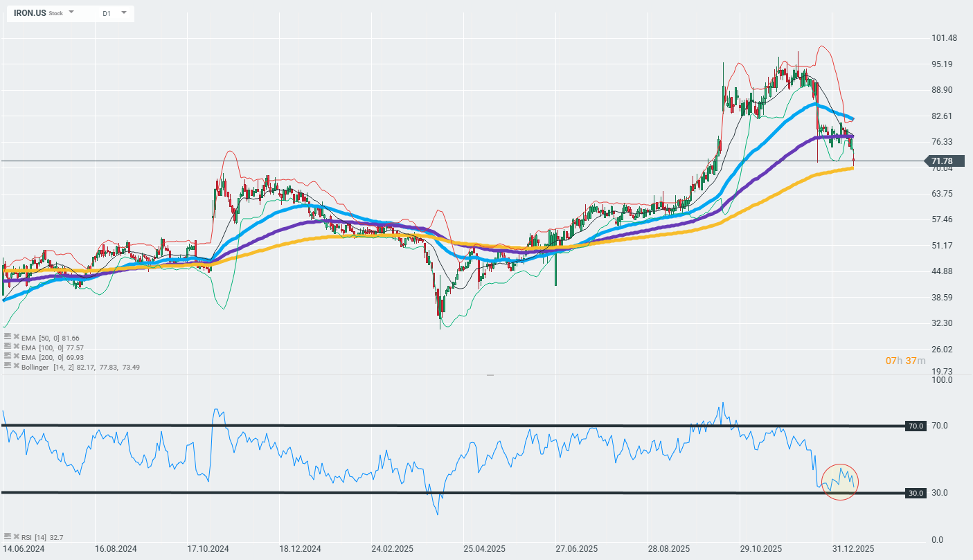Image resolution: width=973 pixels, height=560 pixels.
Task: Open settings for the EMA 200 indicator
Action: pyautogui.click(x=7, y=356)
